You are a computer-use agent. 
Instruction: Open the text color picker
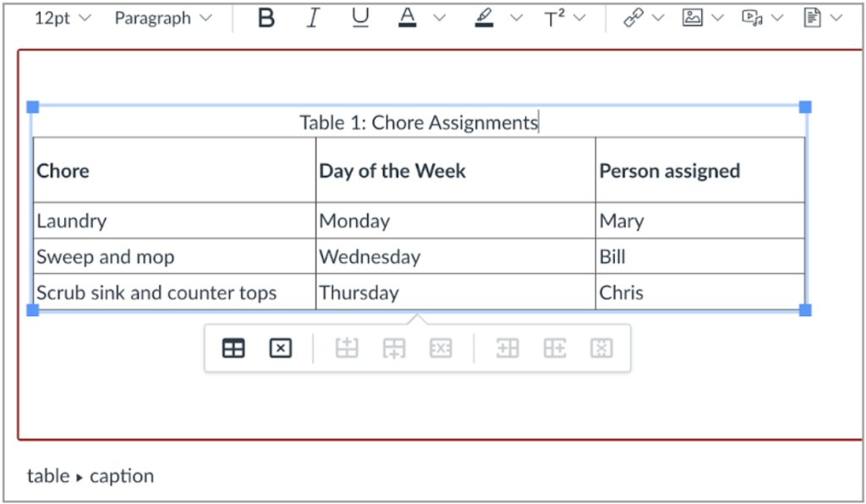pyautogui.click(x=407, y=18)
